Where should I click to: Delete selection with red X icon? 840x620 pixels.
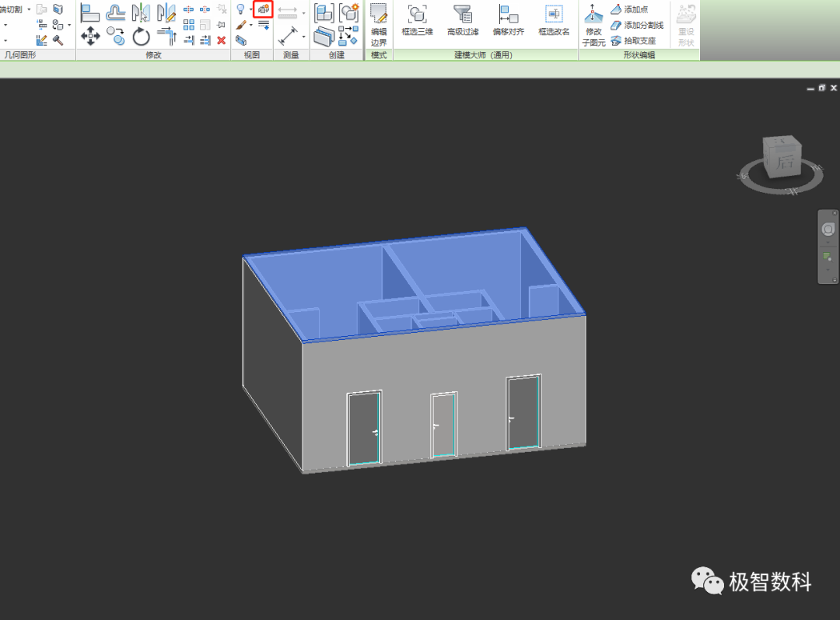pyautogui.click(x=221, y=40)
